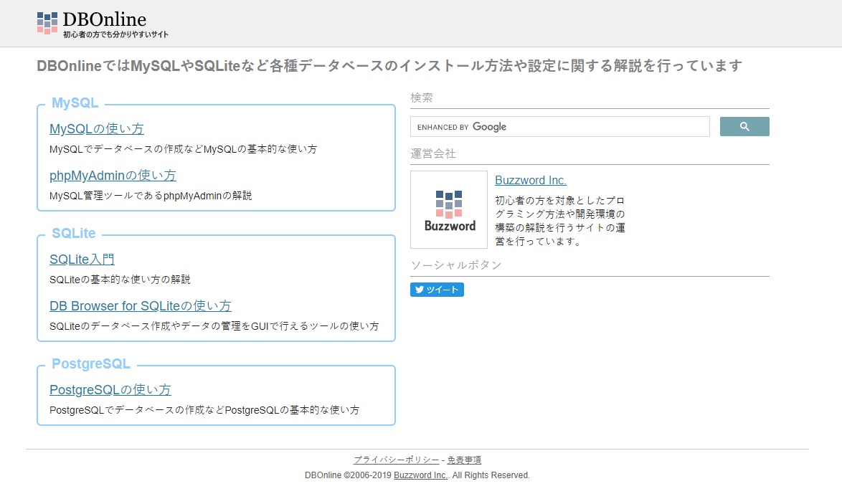This screenshot has width=842, height=504.
Task: Click Buzzword Inc. link in copyright footer
Action: (420, 475)
